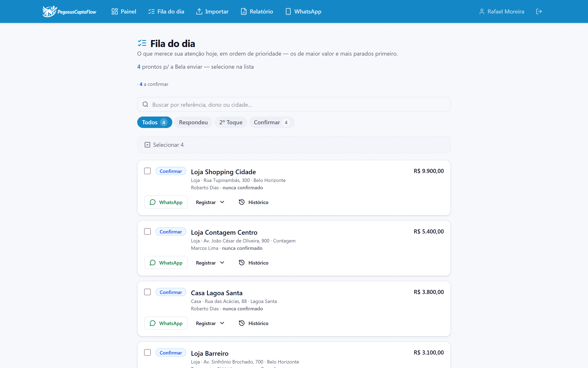Click the Fila do dia checklist nav icon
This screenshot has width=588, height=368.
pyautogui.click(x=151, y=11)
